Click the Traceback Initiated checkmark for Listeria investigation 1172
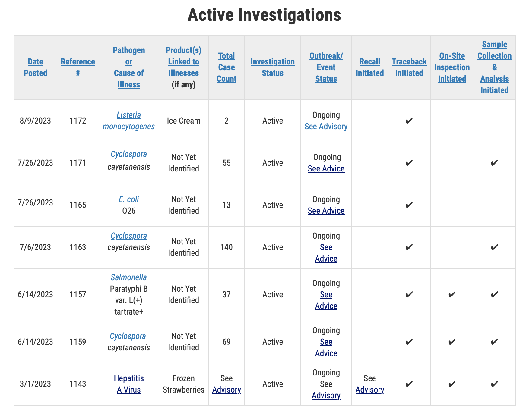The image size is (529, 420). 409,121
